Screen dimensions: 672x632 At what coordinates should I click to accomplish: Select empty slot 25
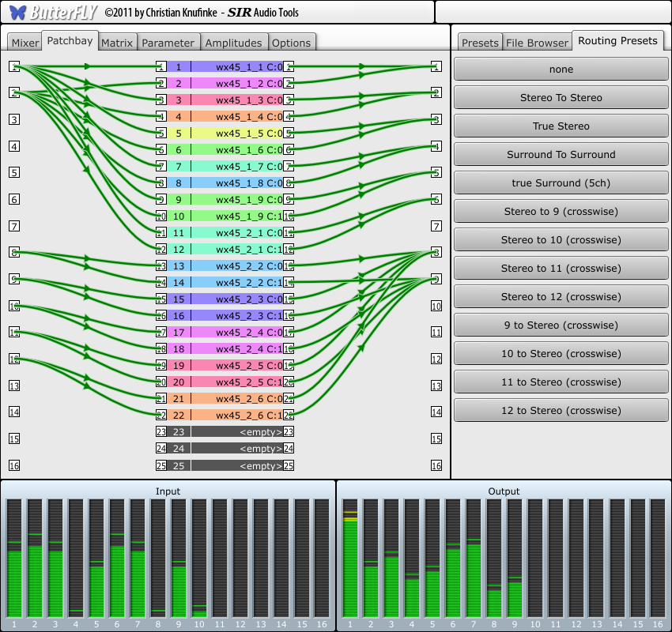click(x=225, y=465)
